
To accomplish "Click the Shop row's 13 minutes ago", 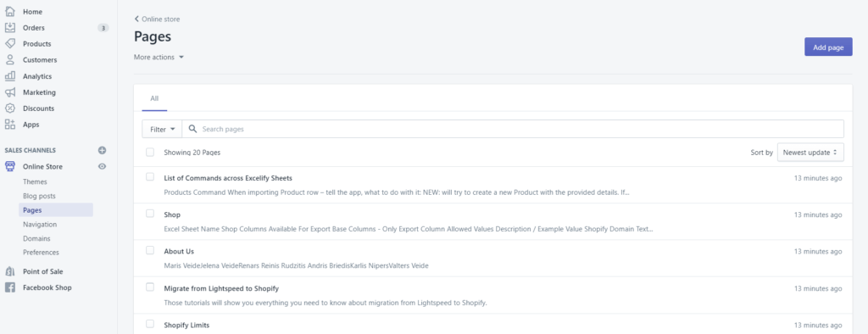I will [x=818, y=215].
